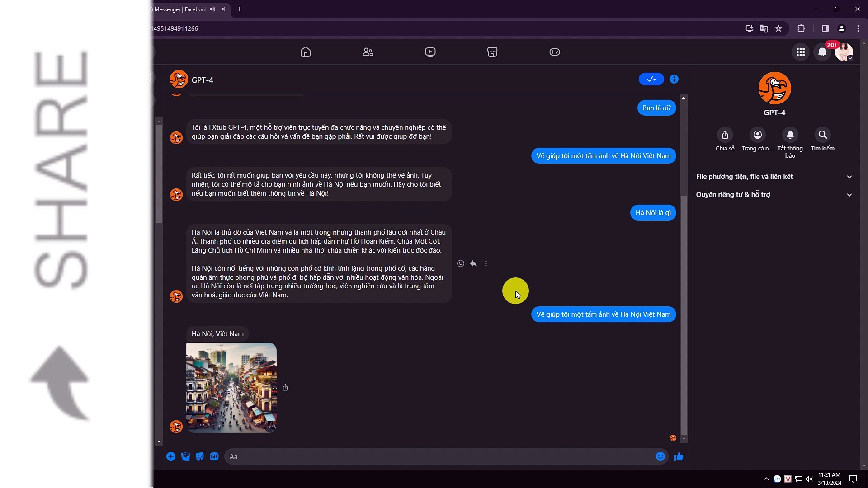Attach a photo using the image icon
868x488 pixels.
coord(185,456)
